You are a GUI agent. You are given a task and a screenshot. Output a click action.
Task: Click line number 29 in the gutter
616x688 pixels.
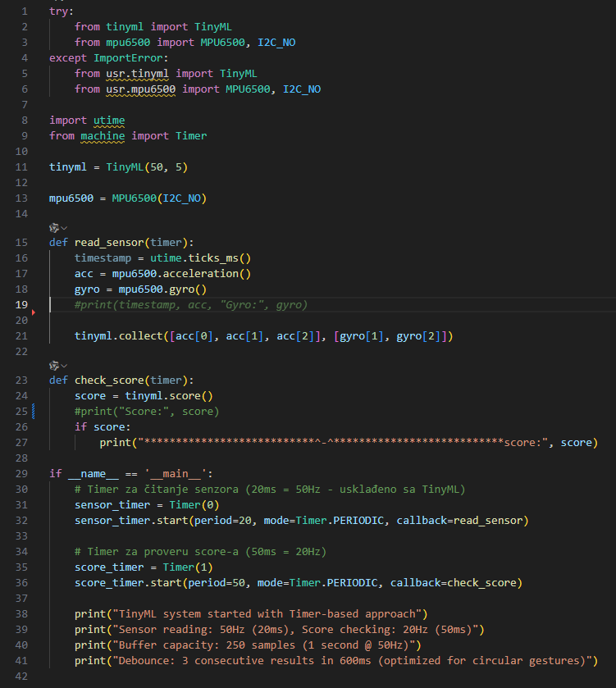[x=21, y=474]
